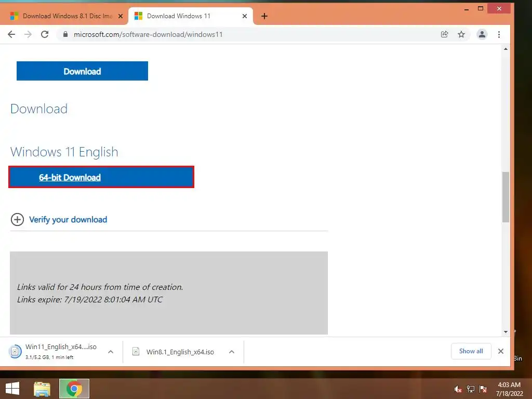Select the Download Windows 11 tab
532x399 pixels.
click(190, 16)
